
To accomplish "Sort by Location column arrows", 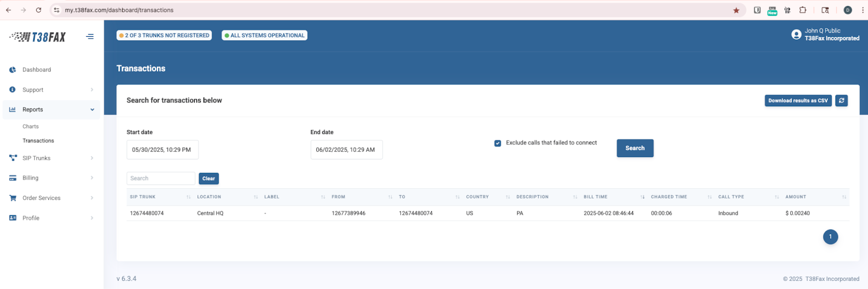I will click(256, 197).
